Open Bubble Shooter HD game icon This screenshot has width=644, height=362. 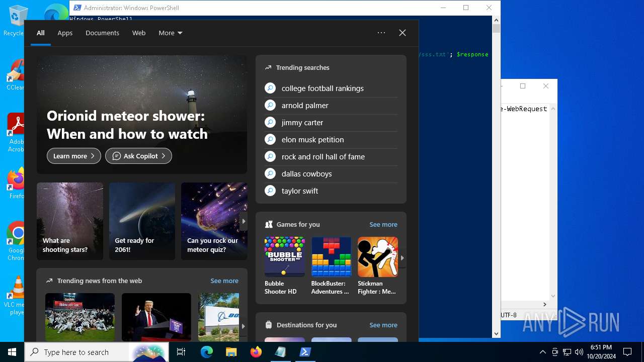[285, 257]
